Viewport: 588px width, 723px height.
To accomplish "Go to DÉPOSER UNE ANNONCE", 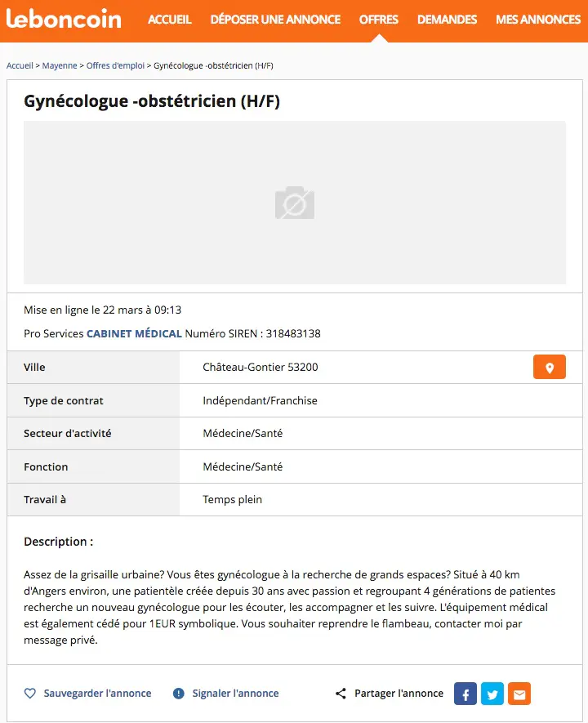I will (275, 20).
